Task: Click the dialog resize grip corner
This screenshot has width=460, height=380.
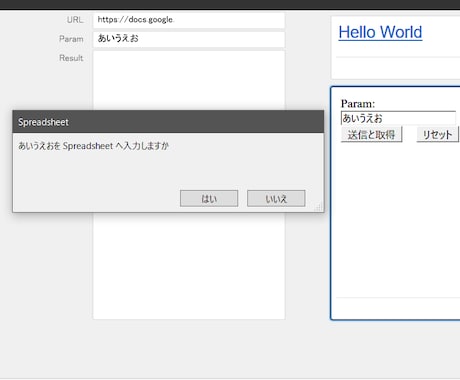Action: (x=318, y=207)
